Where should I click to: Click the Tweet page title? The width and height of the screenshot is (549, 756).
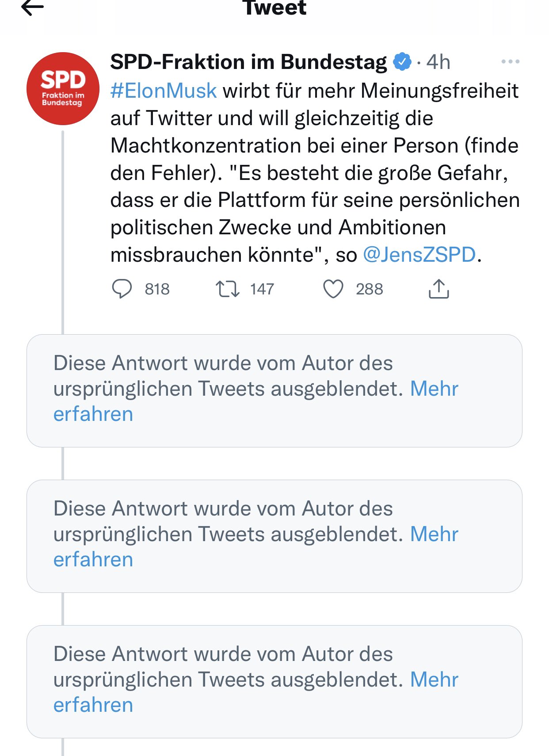coord(274,8)
